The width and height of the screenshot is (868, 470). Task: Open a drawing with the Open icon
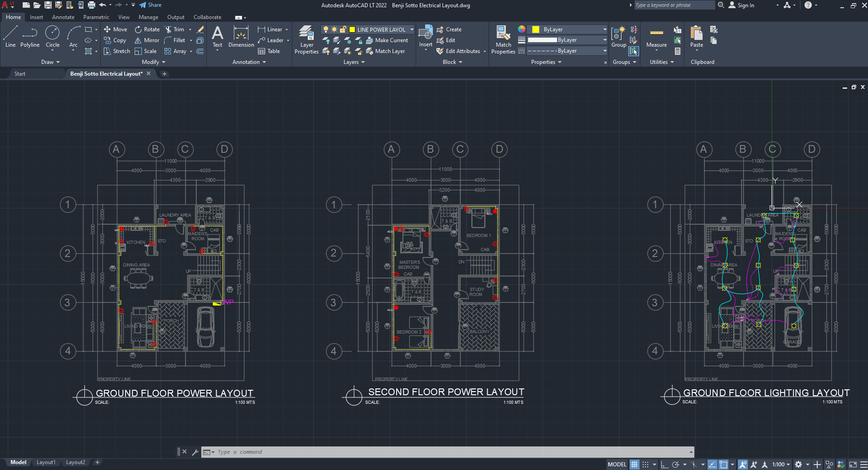tap(37, 5)
